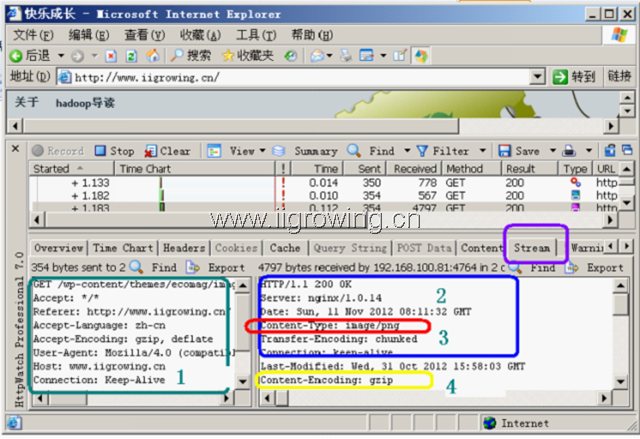Image resolution: width=640 pixels, height=439 pixels.
Task: Click the IE Back button icon
Action: click(x=16, y=56)
